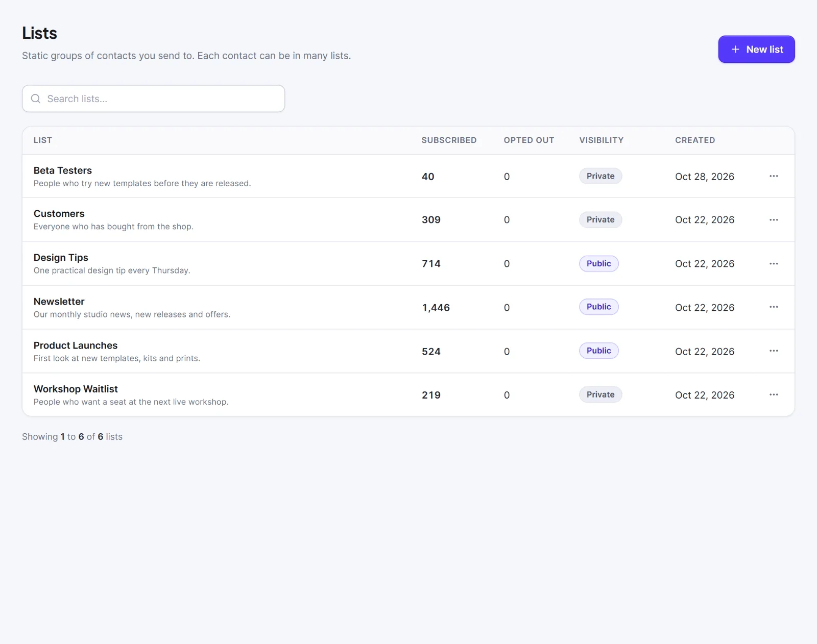Screen dimensions: 817x644
Task: Click the Opted Out column header
Action: point(528,140)
